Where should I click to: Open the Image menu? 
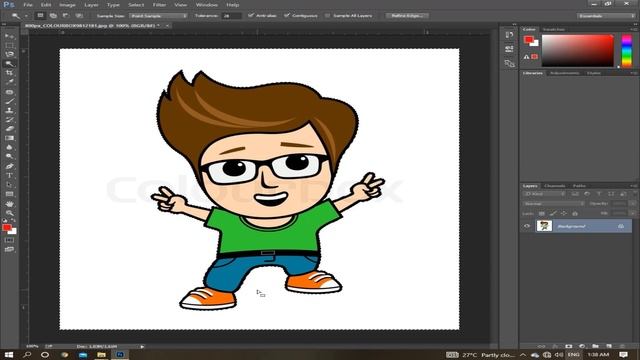coord(67,5)
